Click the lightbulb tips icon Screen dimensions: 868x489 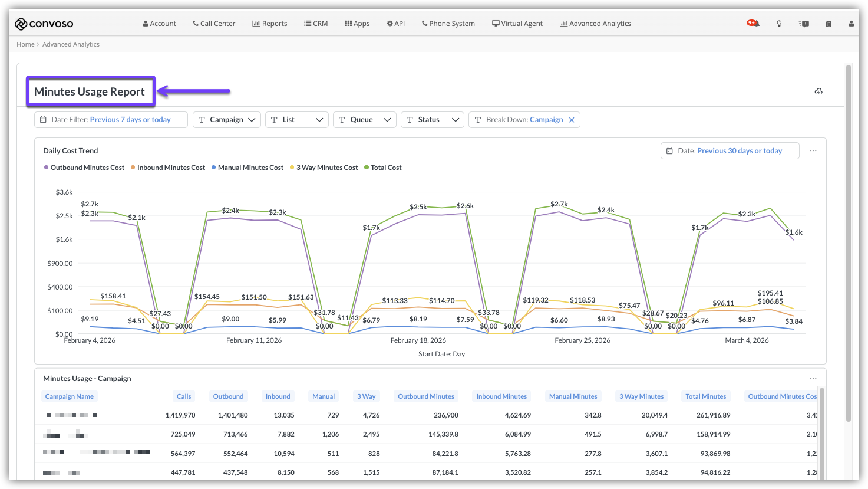tap(779, 24)
